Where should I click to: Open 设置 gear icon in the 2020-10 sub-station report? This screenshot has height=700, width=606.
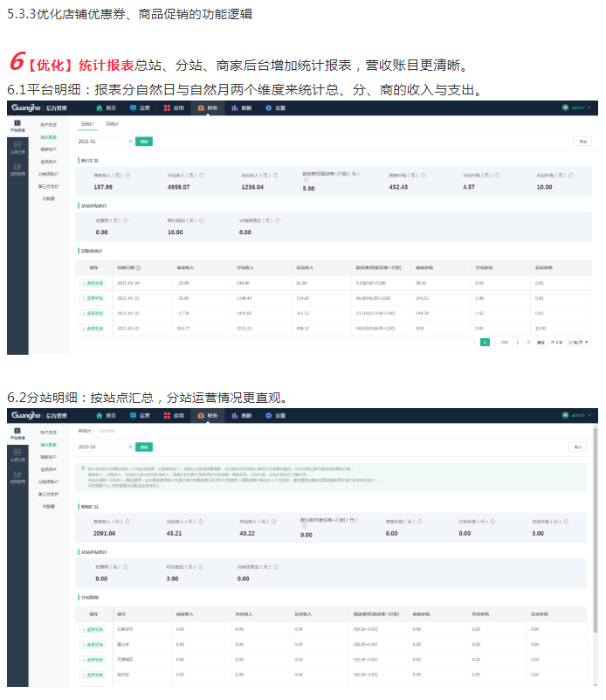[x=269, y=416]
